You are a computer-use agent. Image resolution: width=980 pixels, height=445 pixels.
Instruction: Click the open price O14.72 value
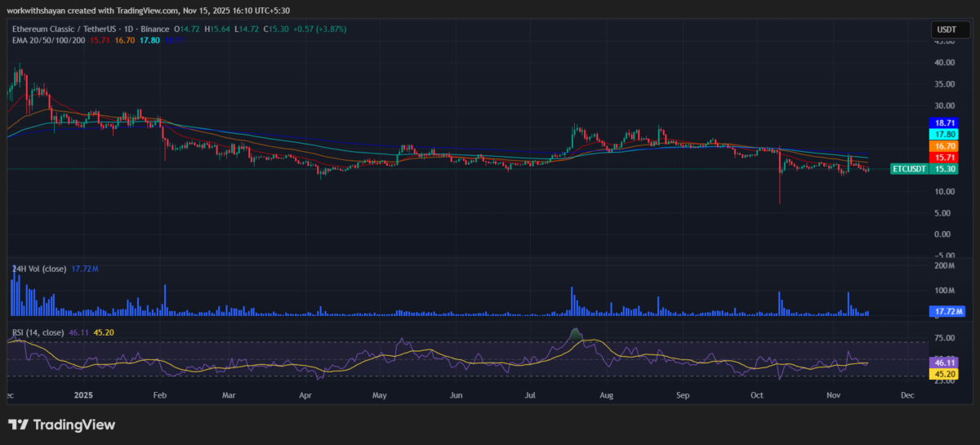point(188,29)
